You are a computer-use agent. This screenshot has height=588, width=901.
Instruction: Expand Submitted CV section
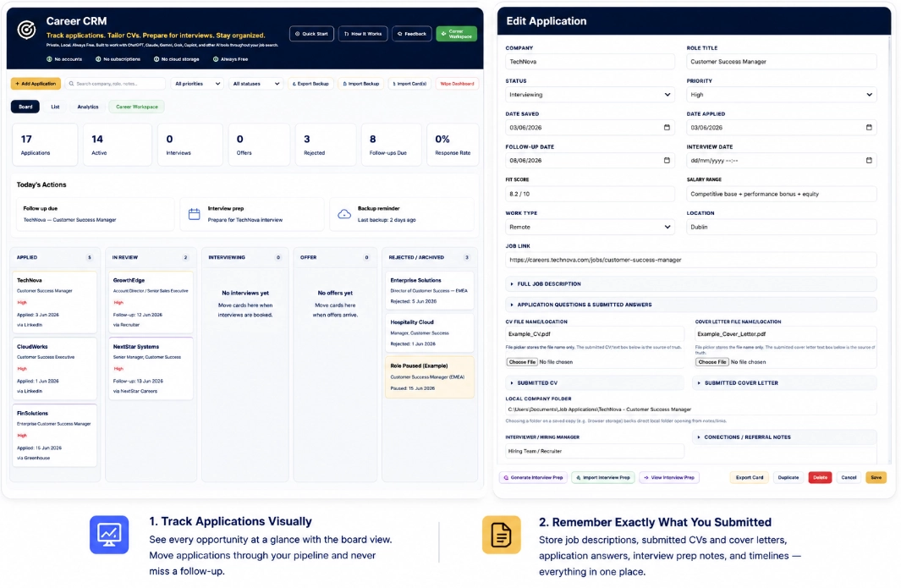click(594, 382)
